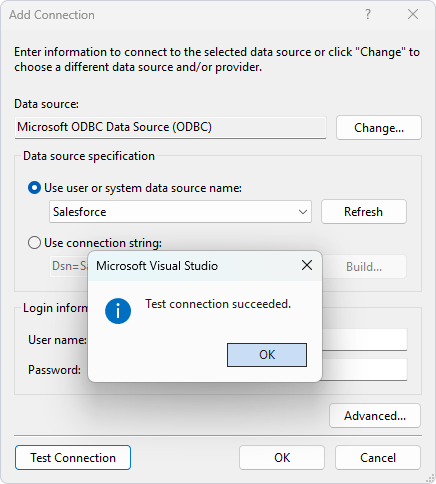Click the resize grip in dialog corner
Screen dimensions: 436x484
tap(430, 478)
